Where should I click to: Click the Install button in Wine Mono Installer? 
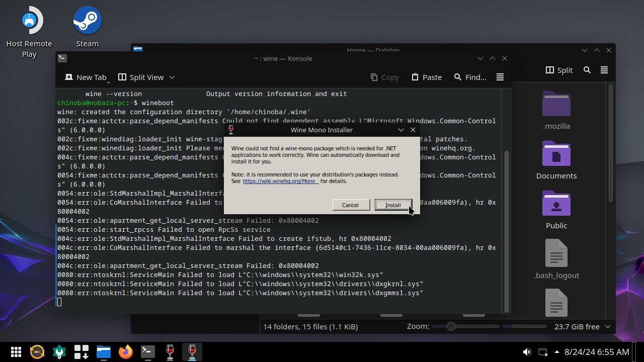click(393, 205)
